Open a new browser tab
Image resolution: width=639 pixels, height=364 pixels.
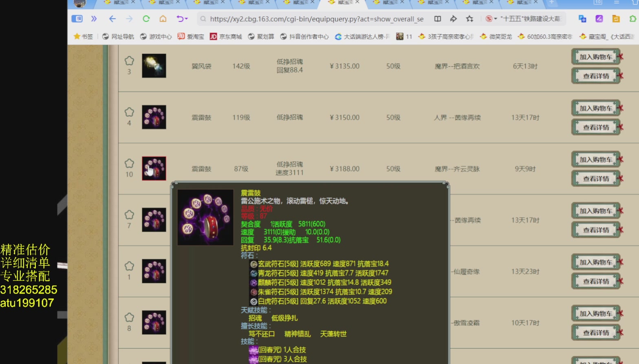[x=551, y=2]
